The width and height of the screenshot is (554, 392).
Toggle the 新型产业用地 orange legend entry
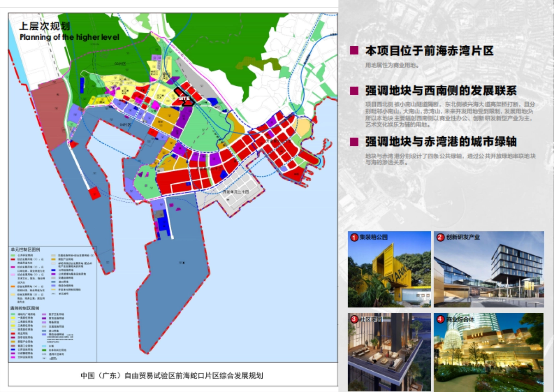pyautogui.click(x=12, y=341)
